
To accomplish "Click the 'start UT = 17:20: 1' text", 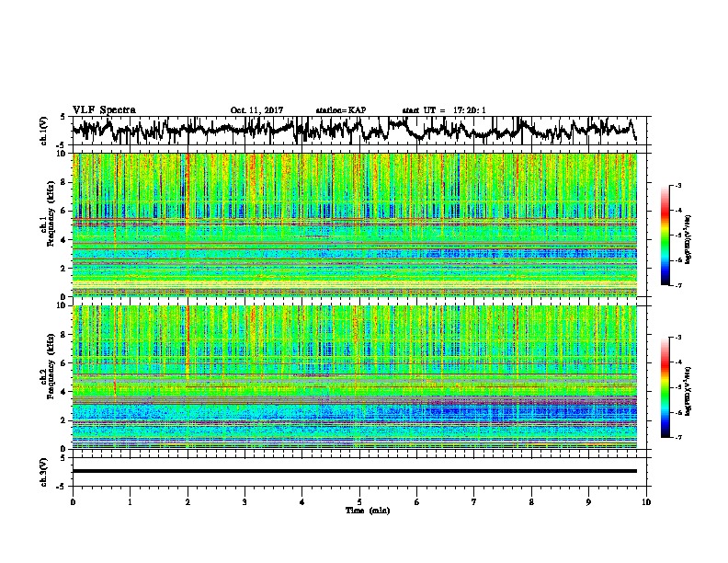I will click(x=444, y=110).
